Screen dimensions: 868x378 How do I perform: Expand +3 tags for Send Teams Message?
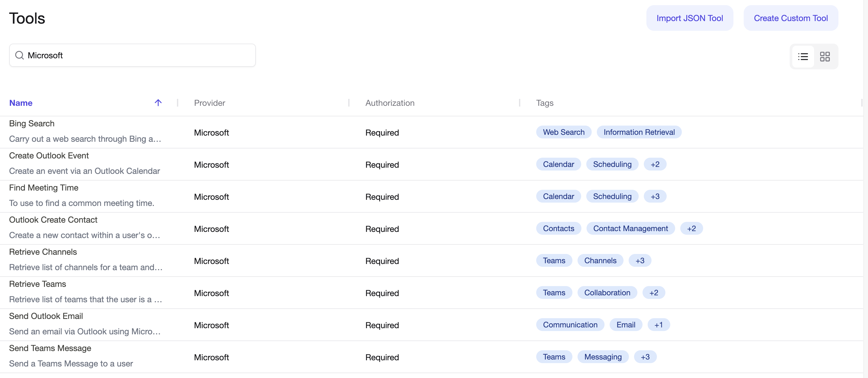coord(645,357)
